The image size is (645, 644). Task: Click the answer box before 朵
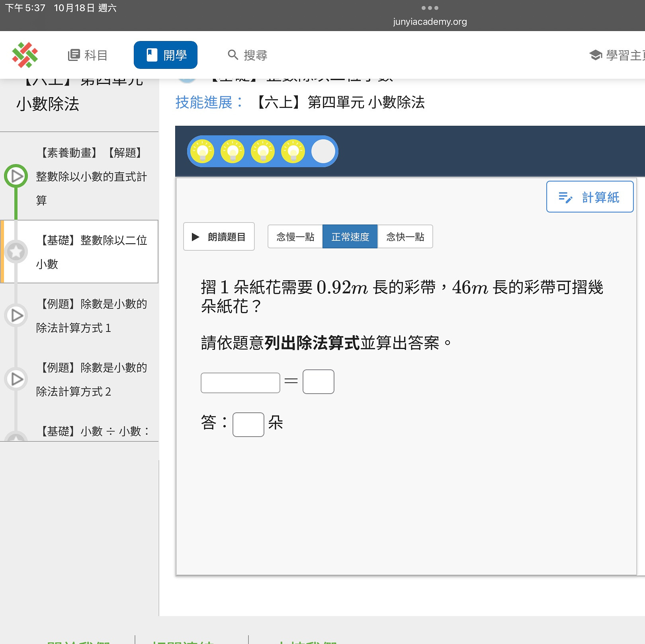[248, 425]
